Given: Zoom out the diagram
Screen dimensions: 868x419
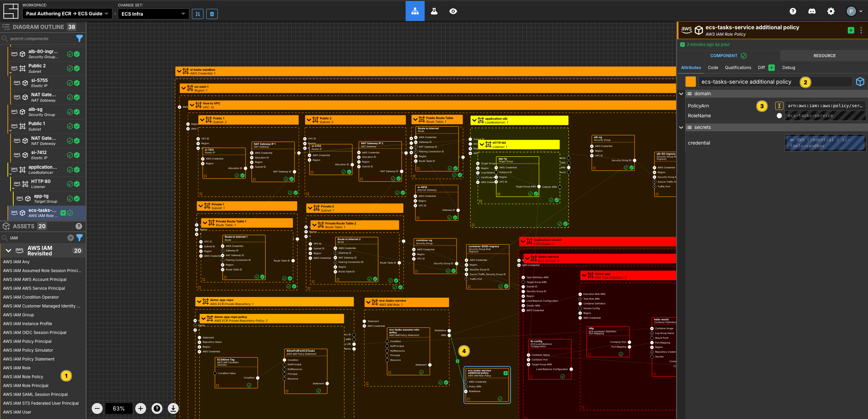Looking at the screenshot, I should coord(97,408).
